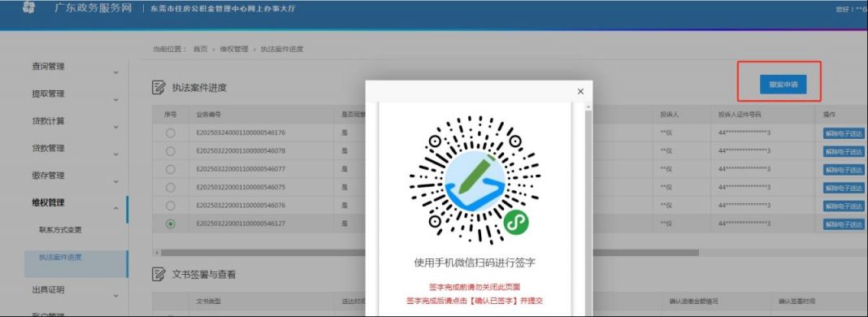The width and height of the screenshot is (868, 317).
Task: Click case number E20250322000110000546075
Action: (241, 187)
